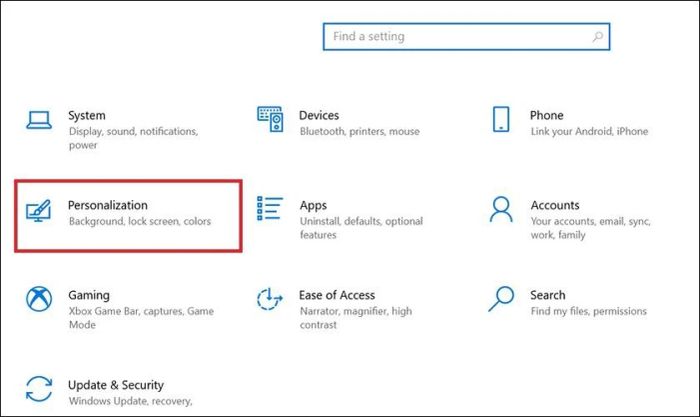Open the Devices settings label

point(319,115)
